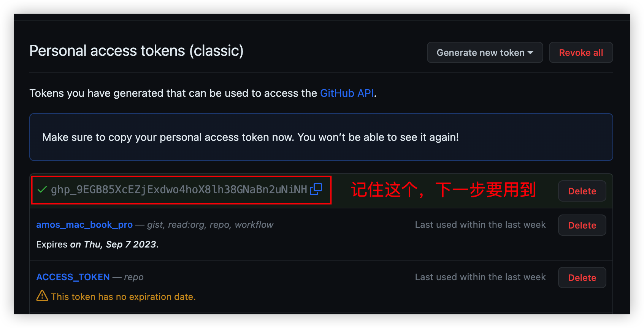Click the ghp_ token string text
Viewport: 644px width, 328px height.
[x=179, y=189]
